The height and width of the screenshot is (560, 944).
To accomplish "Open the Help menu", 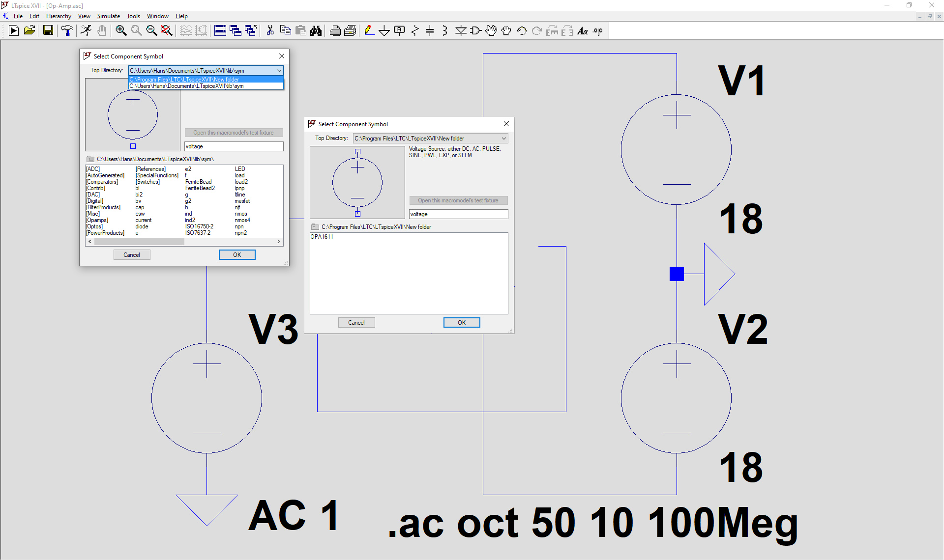I will tap(181, 16).
